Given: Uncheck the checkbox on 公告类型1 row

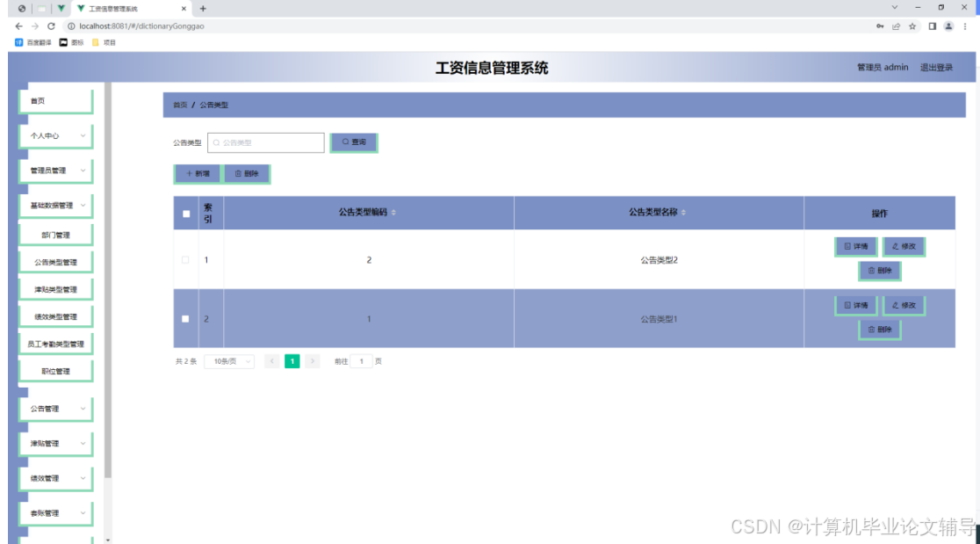Looking at the screenshot, I should (185, 317).
